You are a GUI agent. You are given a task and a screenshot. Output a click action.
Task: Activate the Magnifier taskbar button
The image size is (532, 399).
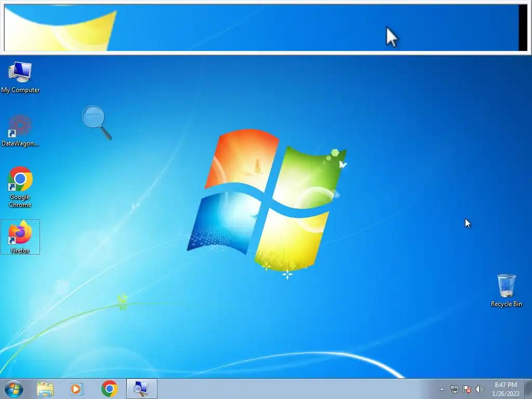141,389
